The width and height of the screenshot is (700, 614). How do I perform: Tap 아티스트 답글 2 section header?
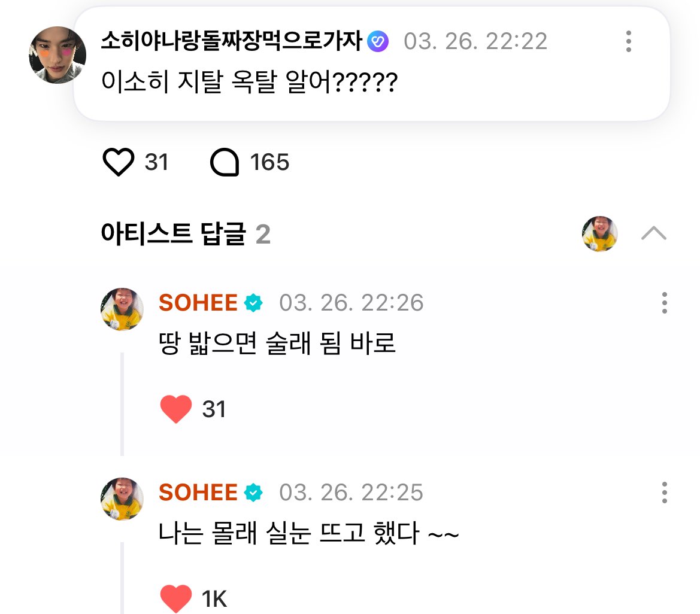point(186,234)
